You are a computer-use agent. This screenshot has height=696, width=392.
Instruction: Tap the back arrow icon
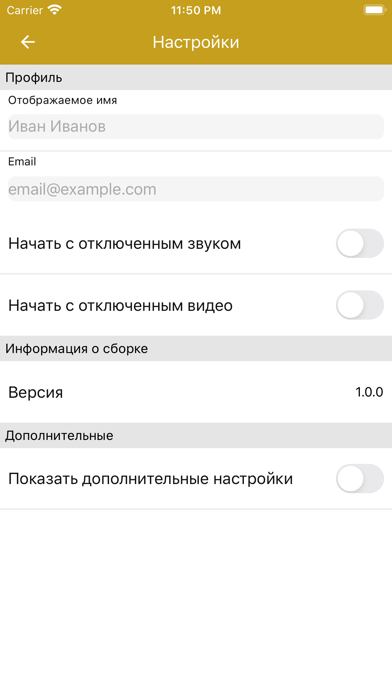28,42
